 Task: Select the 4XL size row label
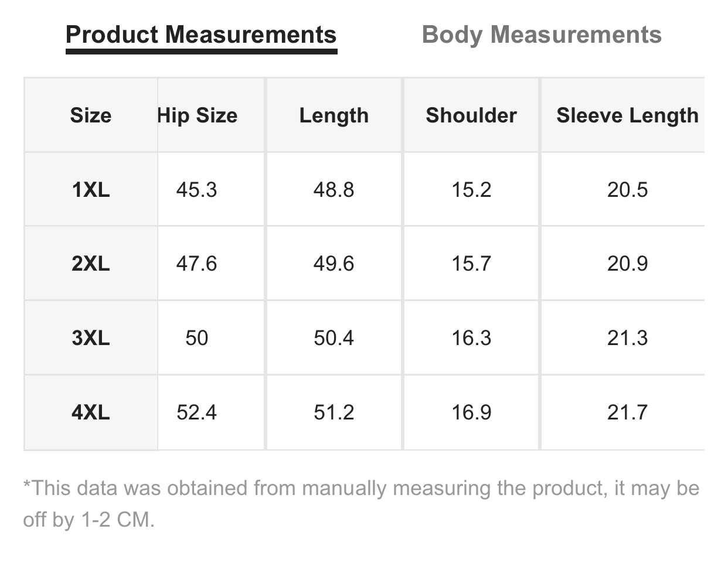91,412
